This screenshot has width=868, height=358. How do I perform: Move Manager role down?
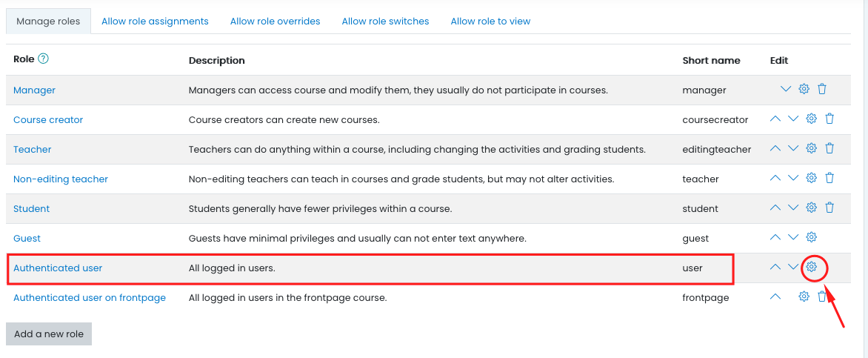click(x=786, y=90)
